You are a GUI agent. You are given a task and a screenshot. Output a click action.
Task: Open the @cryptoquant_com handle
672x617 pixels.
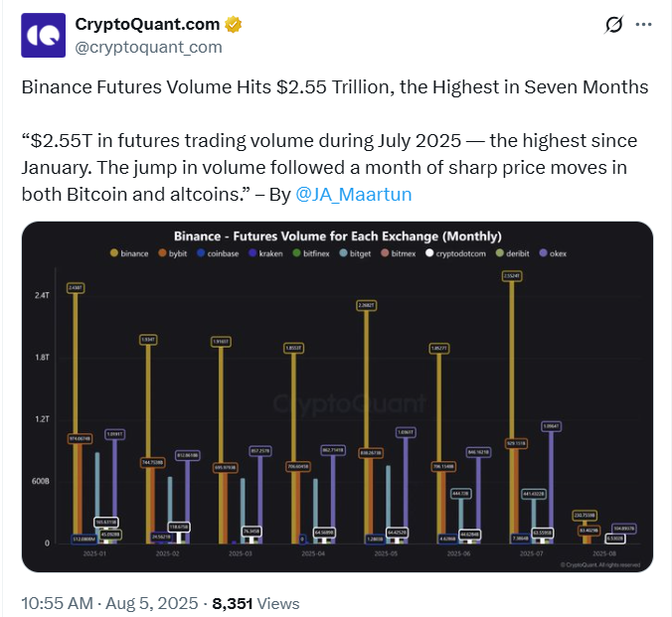click(148, 47)
